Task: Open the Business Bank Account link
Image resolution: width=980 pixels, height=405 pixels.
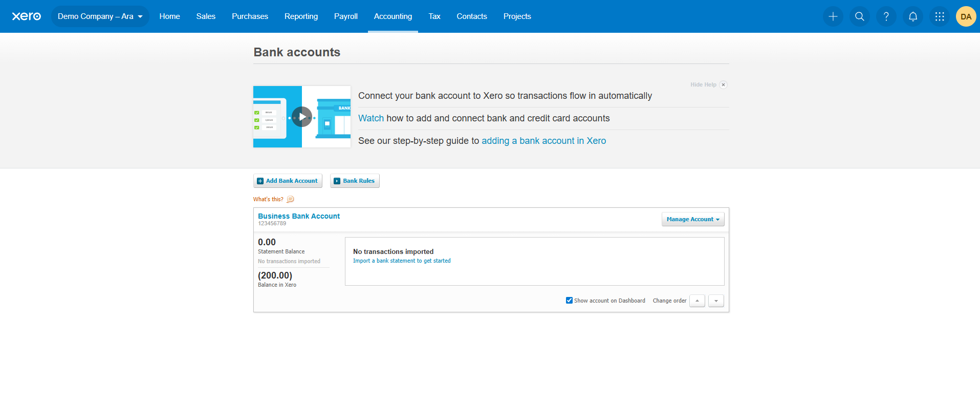Action: (299, 216)
